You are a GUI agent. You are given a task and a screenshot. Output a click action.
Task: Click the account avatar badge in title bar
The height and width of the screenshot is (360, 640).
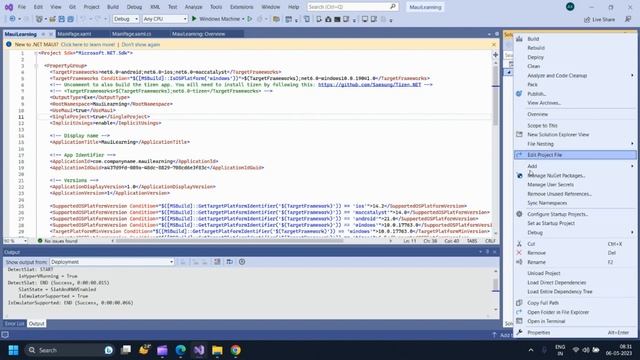coord(570,7)
